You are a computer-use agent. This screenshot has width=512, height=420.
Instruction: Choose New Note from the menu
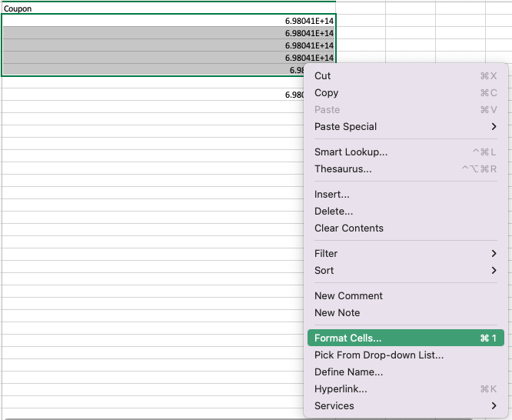[337, 313]
